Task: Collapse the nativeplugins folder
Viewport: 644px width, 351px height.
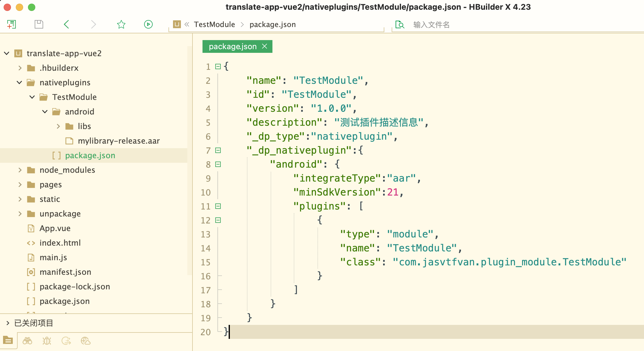Action: [x=19, y=83]
